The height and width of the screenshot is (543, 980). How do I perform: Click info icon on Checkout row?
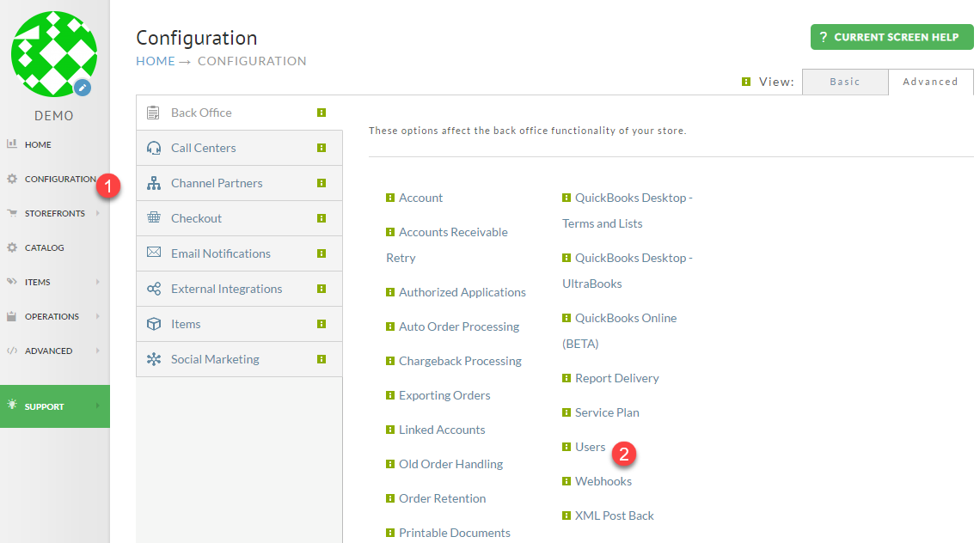(322, 218)
